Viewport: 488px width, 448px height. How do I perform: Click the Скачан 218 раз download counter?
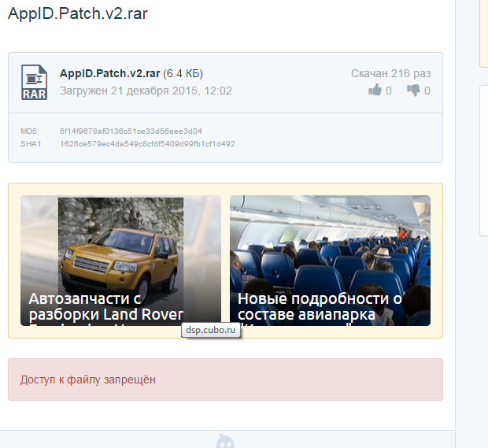point(391,73)
